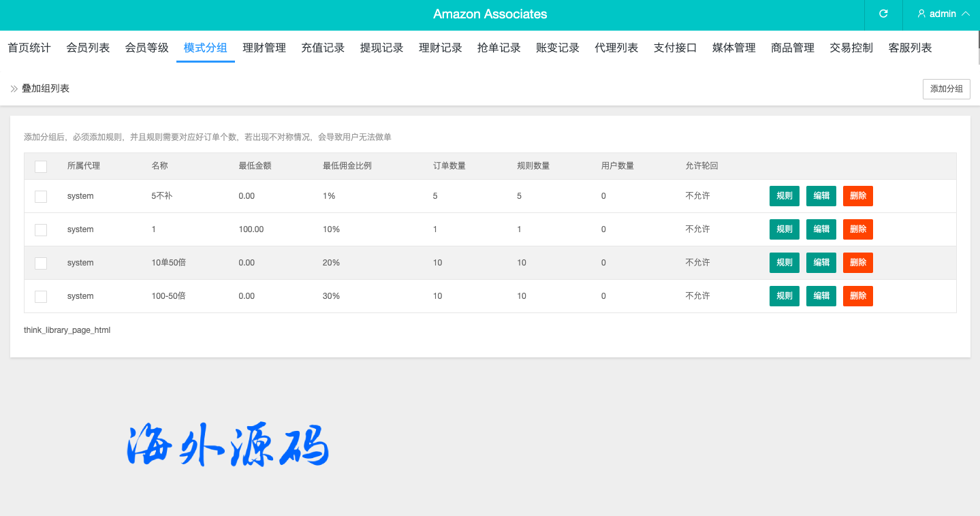Click the double-chevron icon beside 叠加组列表
Image resolution: width=980 pixels, height=516 pixels.
pos(14,88)
